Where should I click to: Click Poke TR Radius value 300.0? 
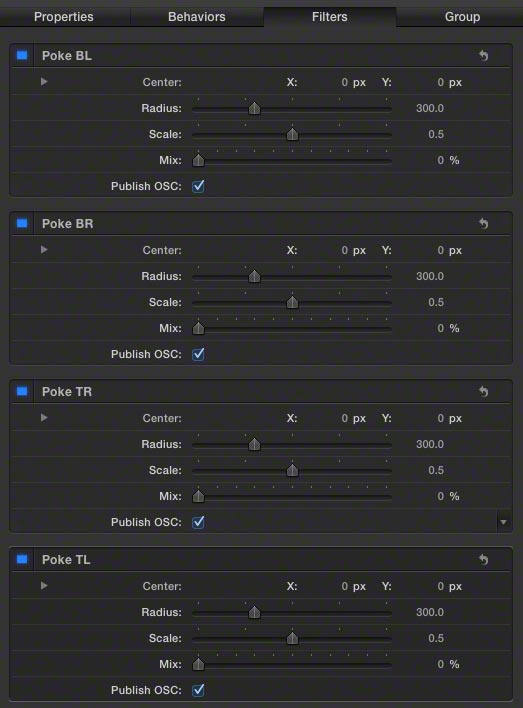pos(430,444)
